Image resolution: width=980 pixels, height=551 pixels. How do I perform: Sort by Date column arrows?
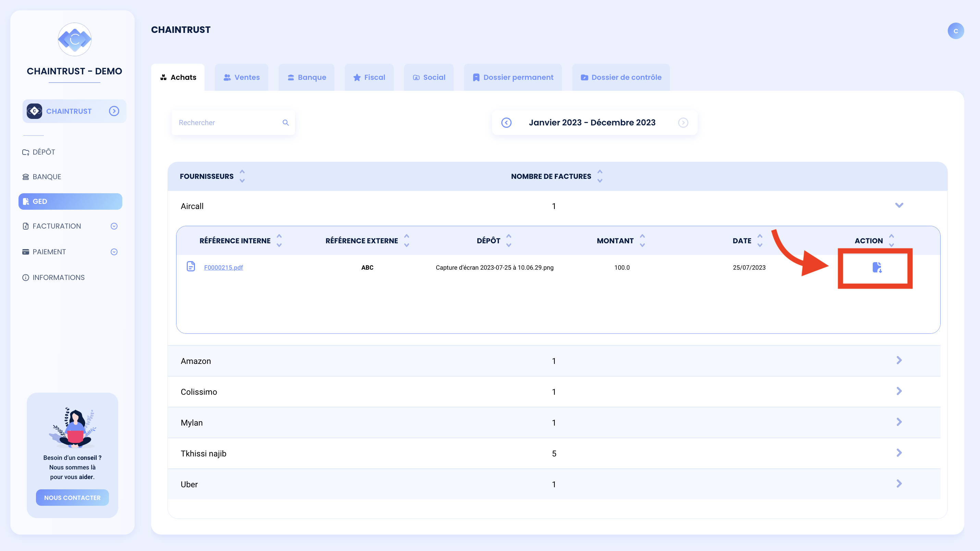tap(760, 241)
